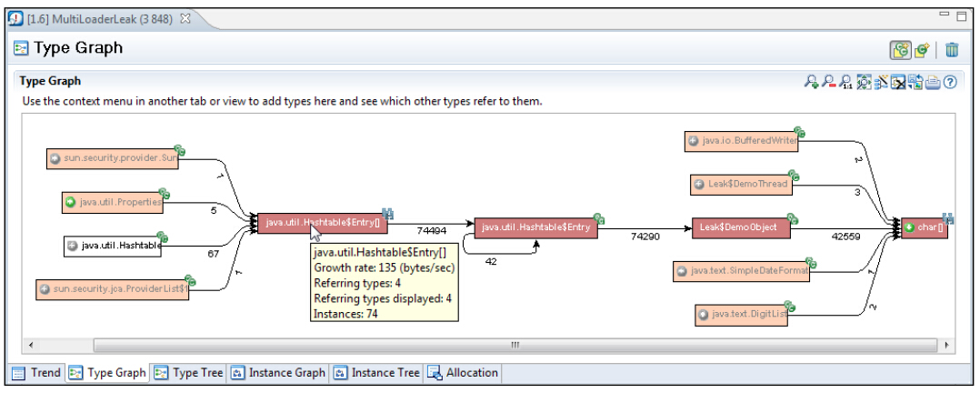Image resolution: width=980 pixels, height=393 pixels.
Task: Open the Allocation tab
Action: click(463, 372)
